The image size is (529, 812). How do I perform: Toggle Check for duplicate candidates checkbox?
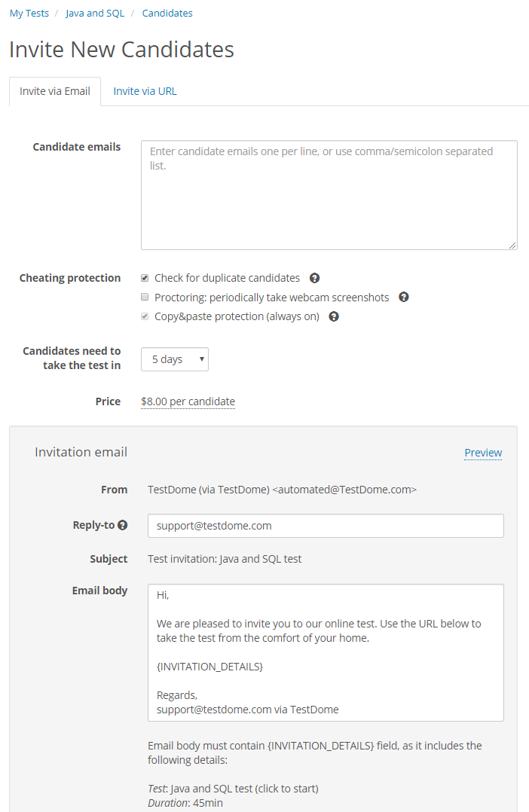point(145,278)
